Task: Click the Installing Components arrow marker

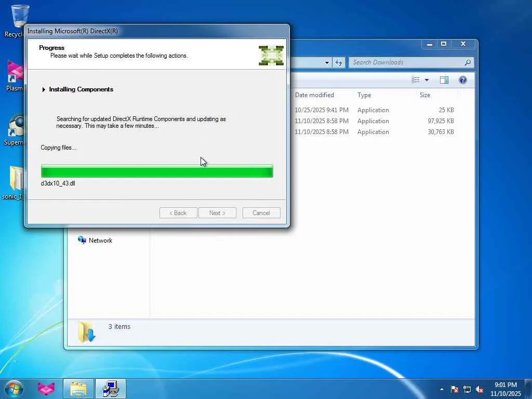Action: [x=44, y=89]
